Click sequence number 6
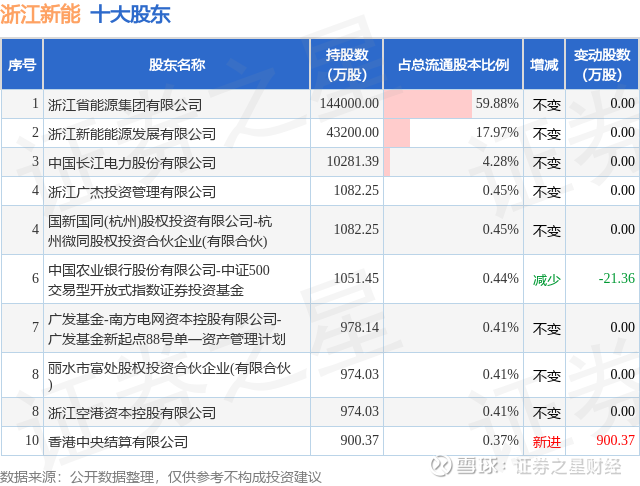640x486 pixels. pos(36,279)
